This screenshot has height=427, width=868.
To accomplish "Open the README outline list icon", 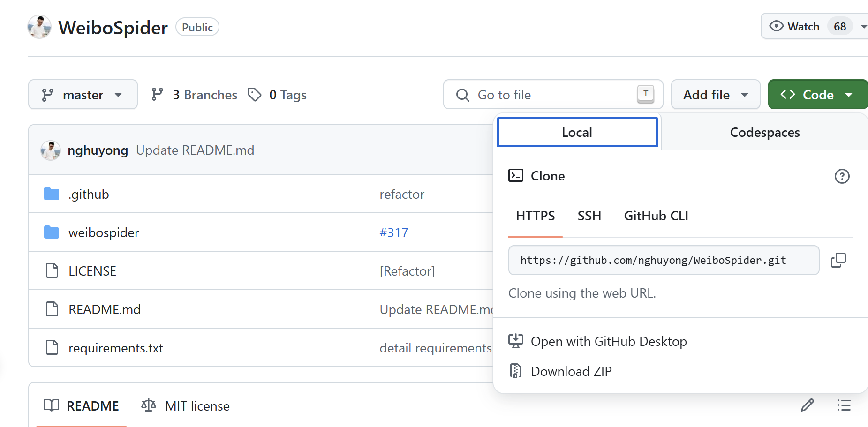I will (844, 405).
